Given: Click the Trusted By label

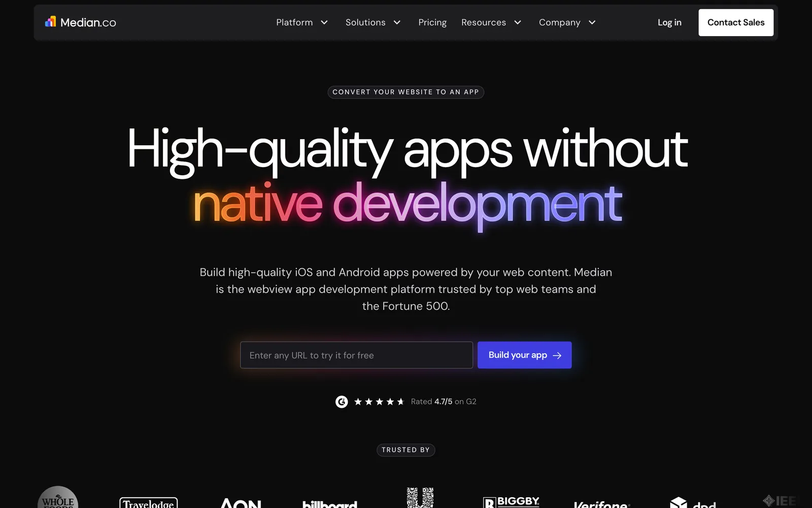Looking at the screenshot, I should [406, 450].
